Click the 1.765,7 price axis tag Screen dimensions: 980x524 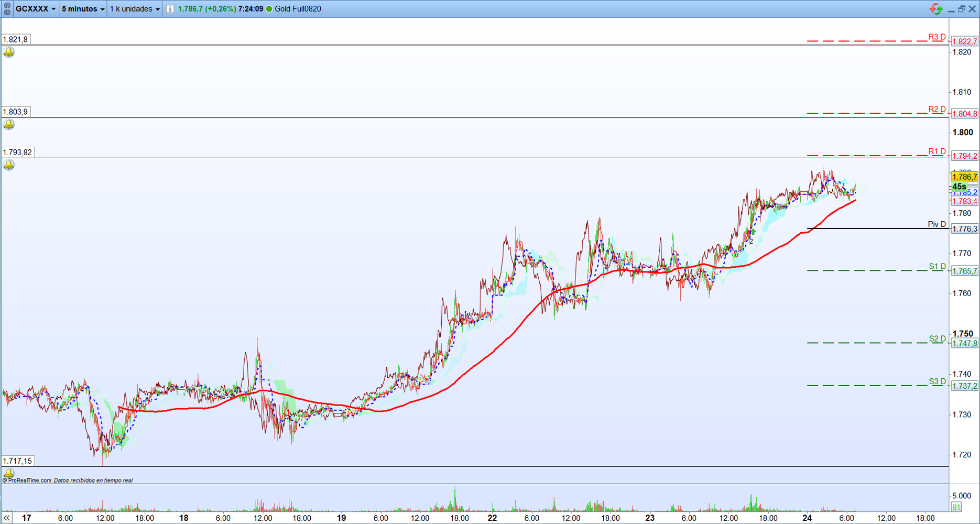pyautogui.click(x=965, y=271)
